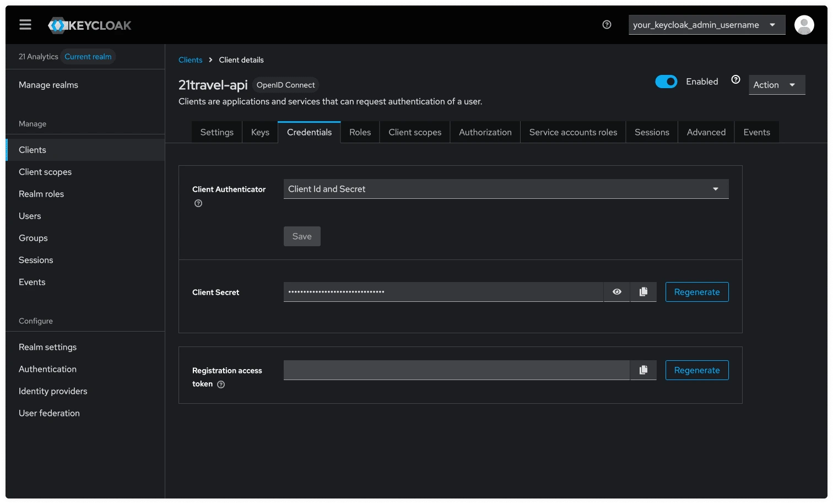
Task: Click help icon under Client Authenticator
Action: [x=198, y=203]
